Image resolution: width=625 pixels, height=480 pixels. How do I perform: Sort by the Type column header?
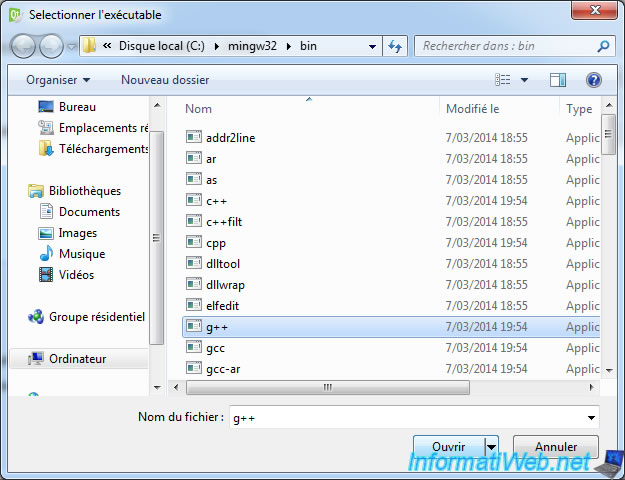(x=579, y=109)
